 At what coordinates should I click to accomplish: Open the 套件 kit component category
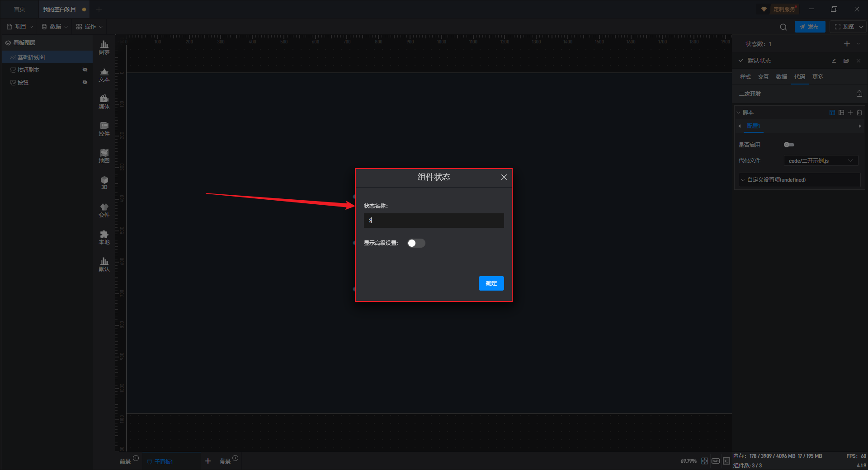pyautogui.click(x=104, y=210)
